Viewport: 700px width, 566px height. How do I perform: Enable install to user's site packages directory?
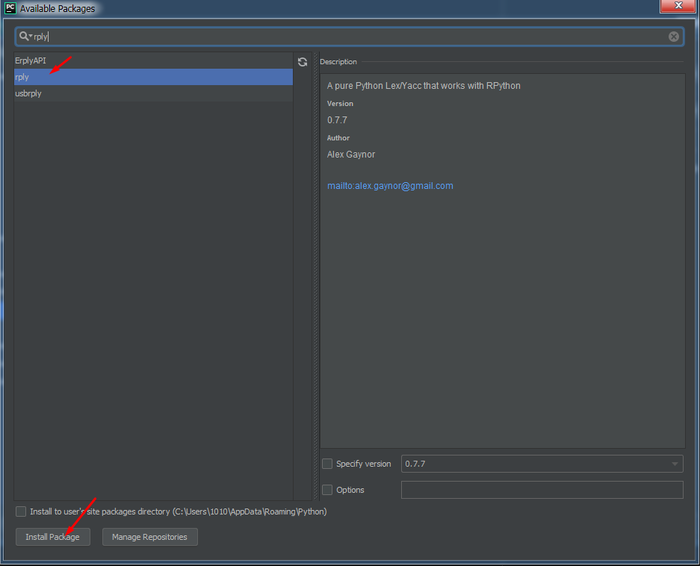[21, 512]
